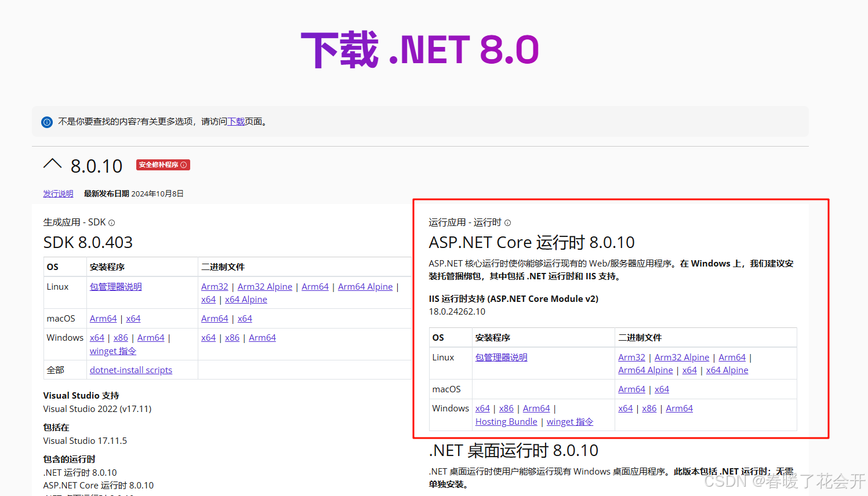Image resolution: width=868 pixels, height=496 pixels.
Task: Download ASP.NET Core Linux x64 Alpine binary
Action: [x=727, y=370]
